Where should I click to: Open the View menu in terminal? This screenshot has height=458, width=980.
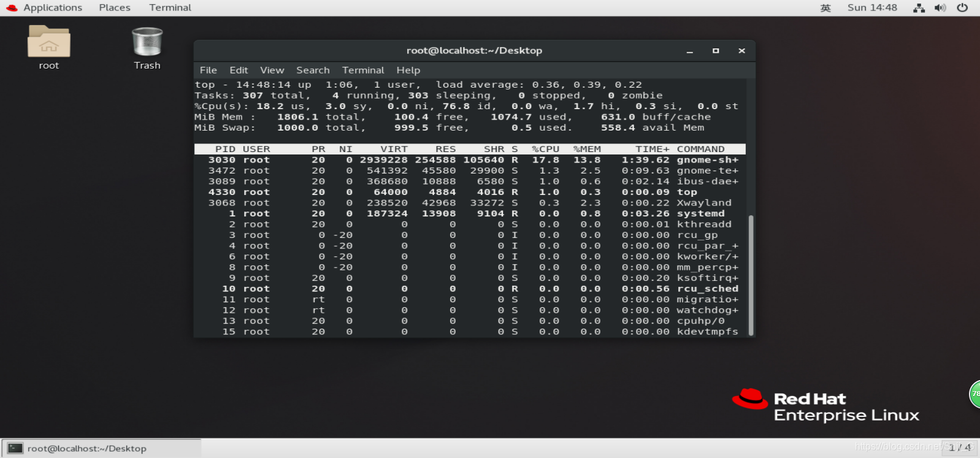pos(272,71)
